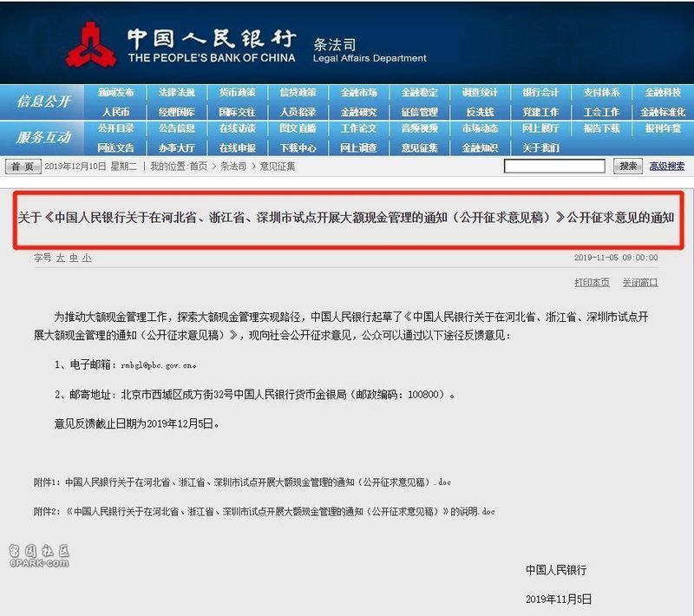Click the 打印本页 print link

(x=592, y=282)
